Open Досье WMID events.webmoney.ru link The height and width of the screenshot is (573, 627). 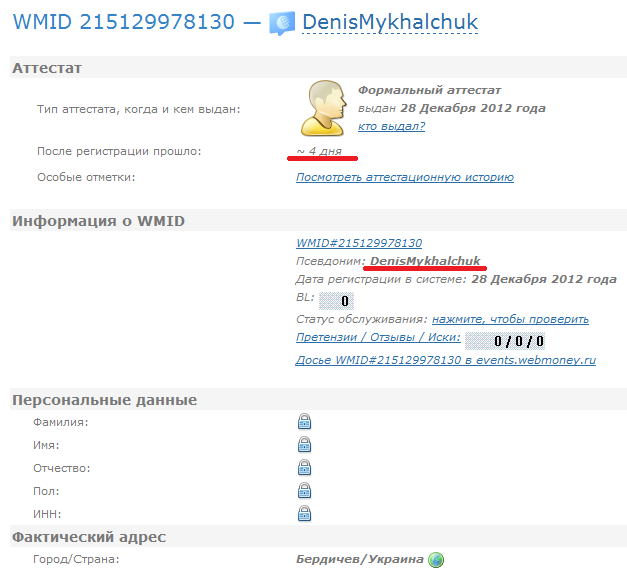point(445,360)
